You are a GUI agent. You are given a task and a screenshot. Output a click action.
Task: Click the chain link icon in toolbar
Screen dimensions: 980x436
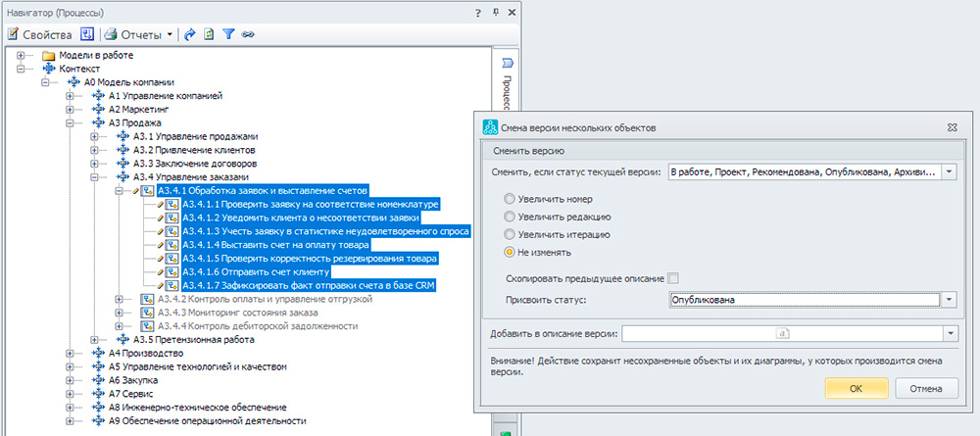click(248, 34)
